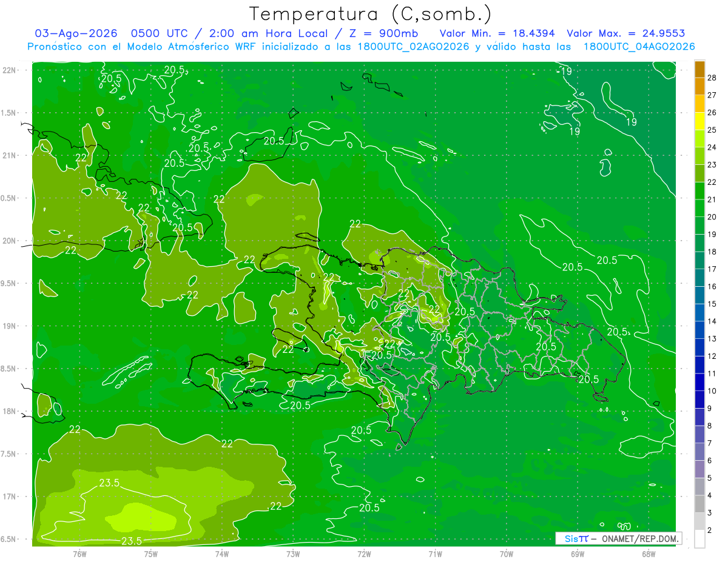728x562 pixels.
Task: Click the "71W" longitude axis label
Action: click(x=435, y=554)
